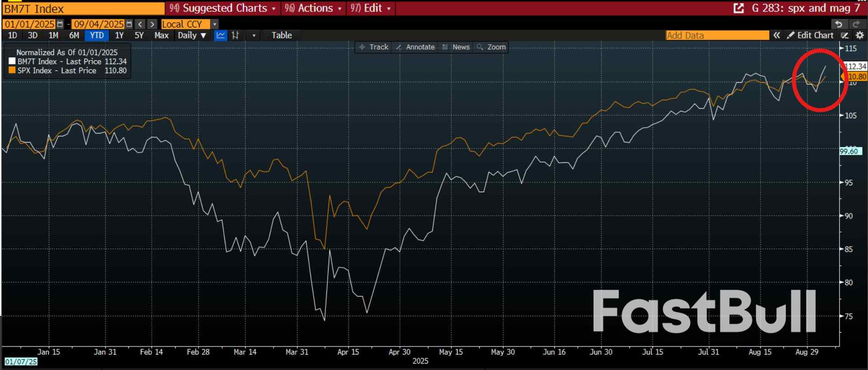Collapse panel with double left chevron
The image size is (868, 370).
[776, 35]
